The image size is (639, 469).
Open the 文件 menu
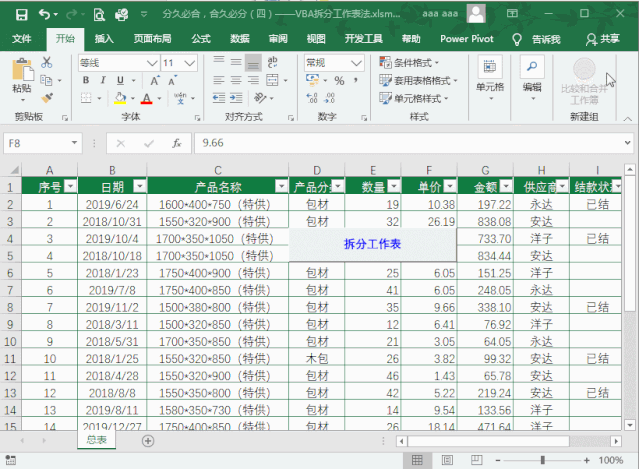[x=22, y=39]
